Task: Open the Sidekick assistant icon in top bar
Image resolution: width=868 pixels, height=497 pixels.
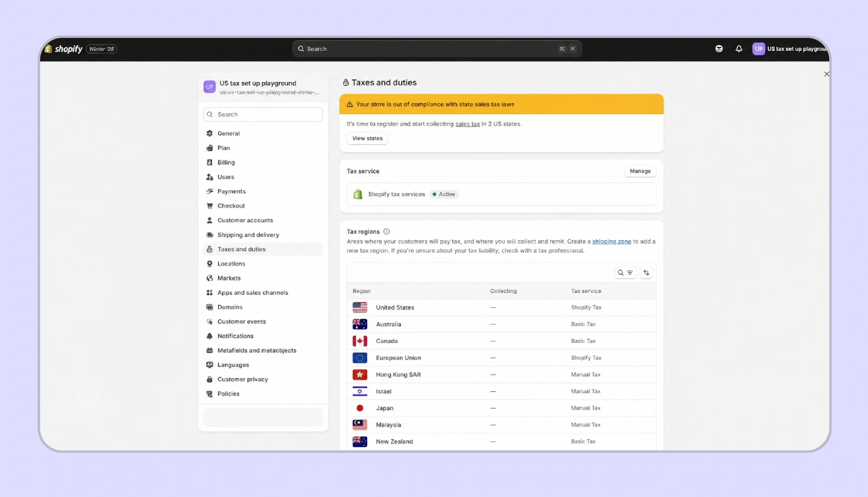Action: coord(719,49)
